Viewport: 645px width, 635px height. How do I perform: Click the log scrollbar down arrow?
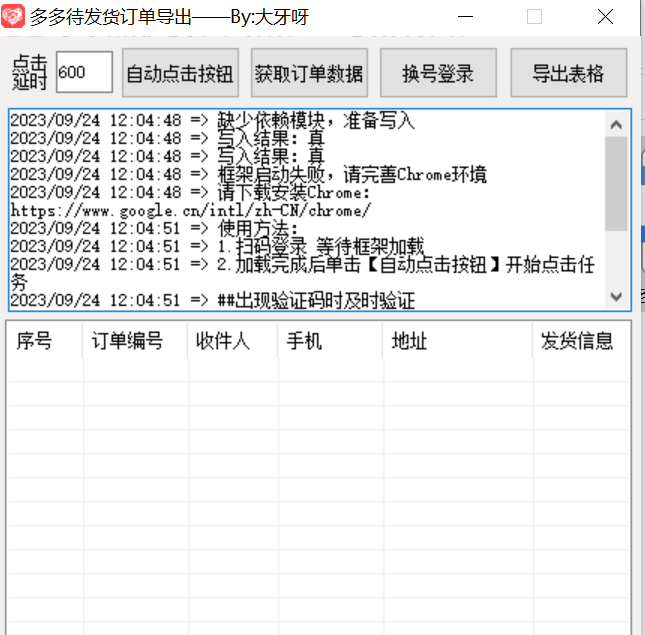point(616,297)
